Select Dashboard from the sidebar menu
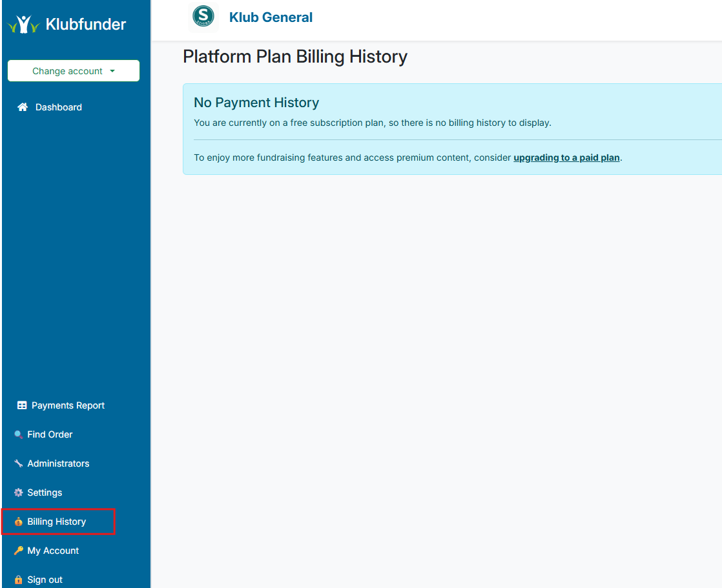 57,106
